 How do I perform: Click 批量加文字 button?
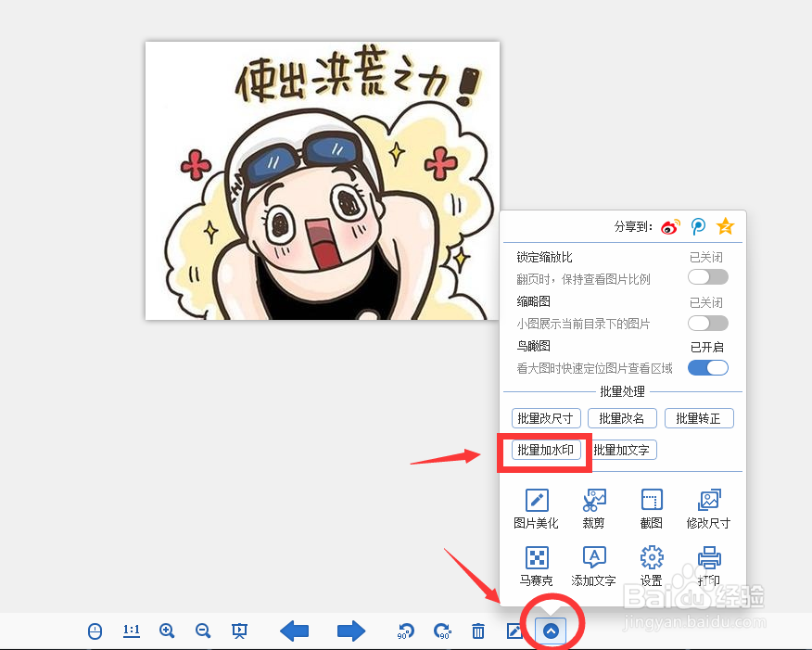point(622,450)
